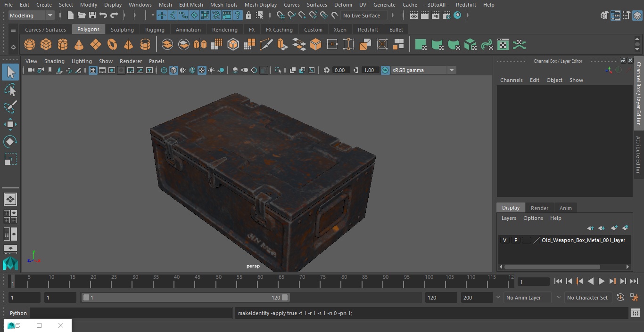Viewport: 644px width, 332px height.
Task: Toggle the viewport grid display
Action: 93,70
